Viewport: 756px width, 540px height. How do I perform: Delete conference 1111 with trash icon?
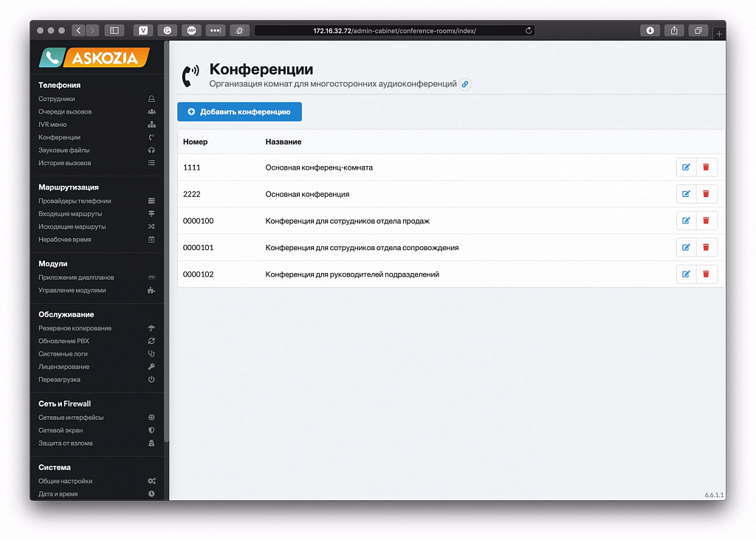[x=706, y=167]
